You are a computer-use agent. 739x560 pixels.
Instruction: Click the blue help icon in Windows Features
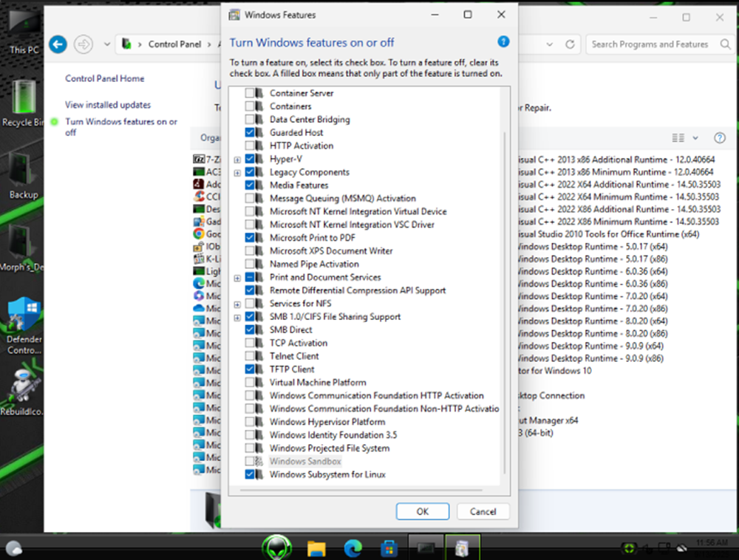(x=503, y=42)
